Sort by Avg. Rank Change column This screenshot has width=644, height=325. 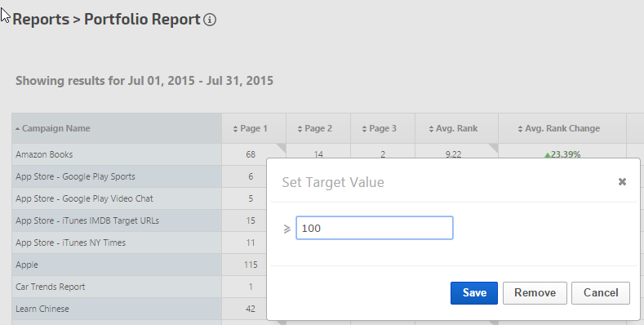pos(559,128)
